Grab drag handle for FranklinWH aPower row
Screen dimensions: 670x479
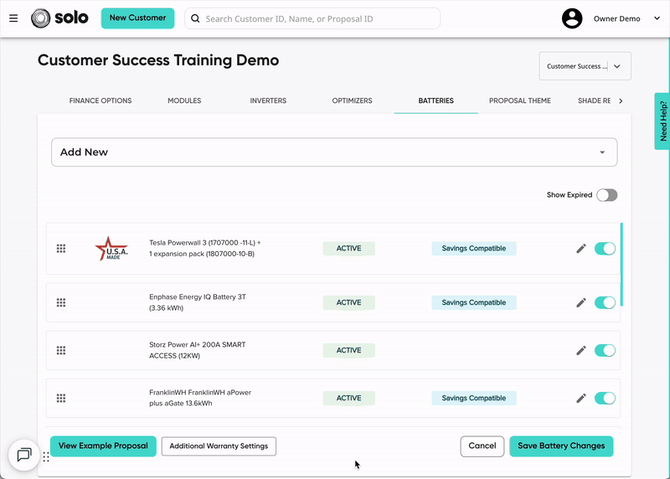click(x=61, y=398)
